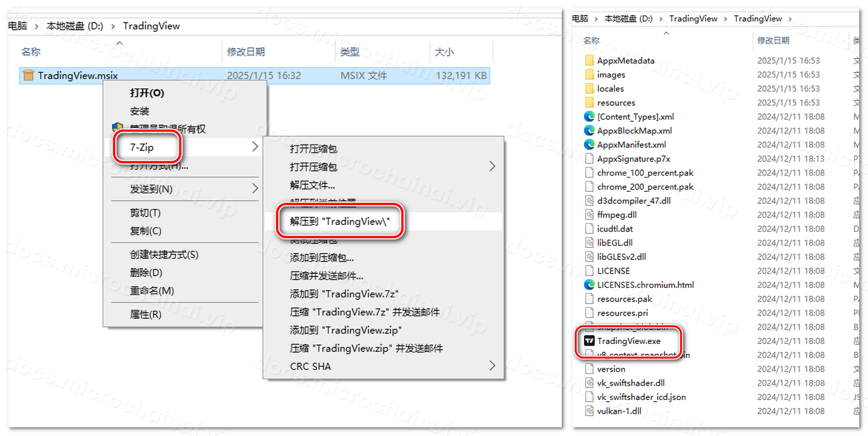
Task: Sort by 类型 column in left window
Action: [349, 52]
